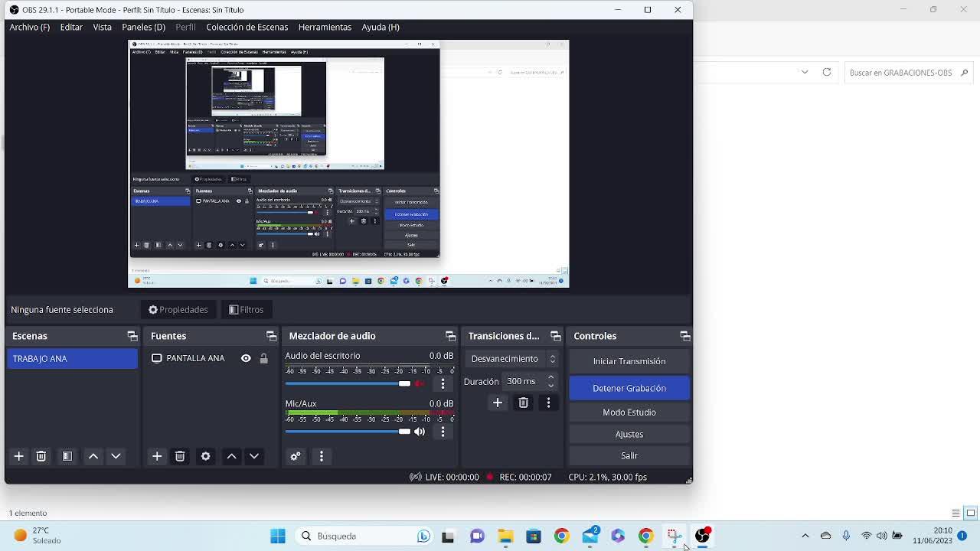The image size is (980, 551).
Task: Delete selected scene with trash icon
Action: coord(41,456)
